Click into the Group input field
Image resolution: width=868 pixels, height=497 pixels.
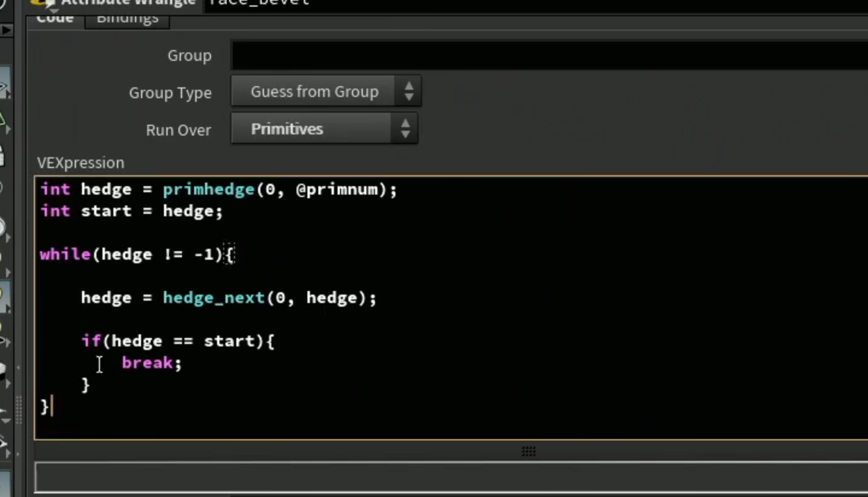point(550,55)
